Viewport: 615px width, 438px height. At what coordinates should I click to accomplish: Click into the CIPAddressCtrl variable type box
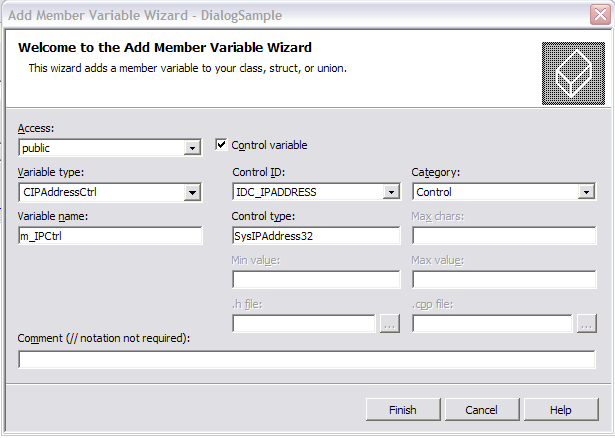click(x=102, y=193)
